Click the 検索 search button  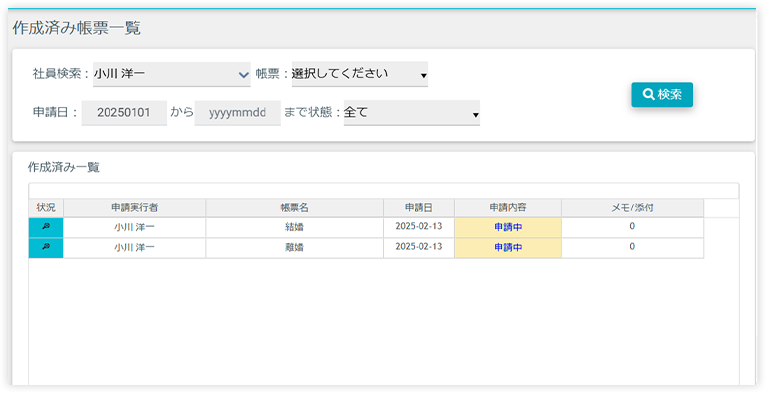pos(662,94)
